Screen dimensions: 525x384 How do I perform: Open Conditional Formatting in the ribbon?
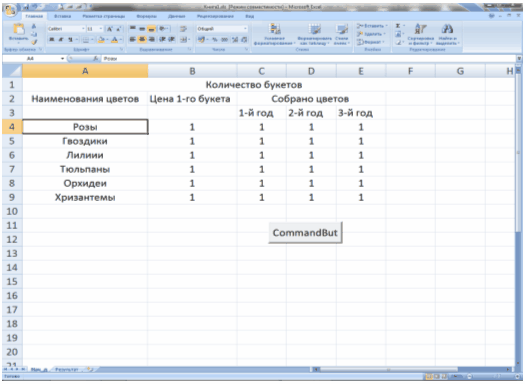(275, 34)
